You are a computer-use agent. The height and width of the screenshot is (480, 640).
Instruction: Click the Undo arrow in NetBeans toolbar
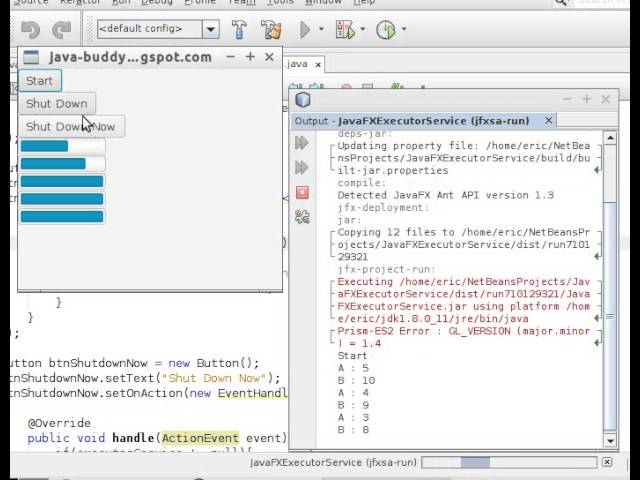click(31, 29)
